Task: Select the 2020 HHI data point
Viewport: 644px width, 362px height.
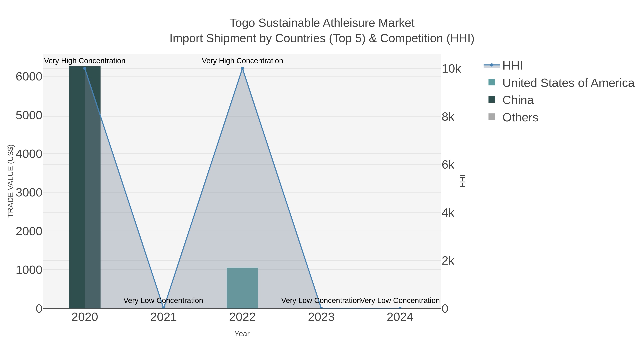Action: (x=85, y=68)
